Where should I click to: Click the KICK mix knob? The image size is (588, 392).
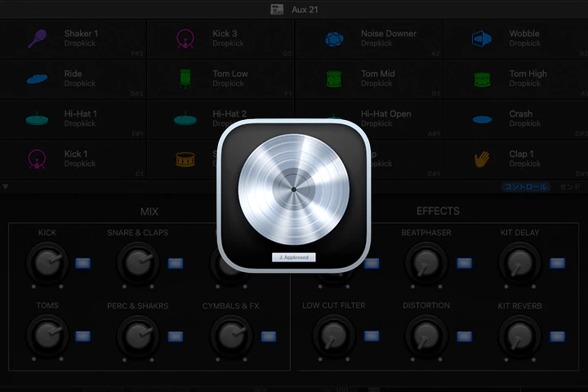(47, 263)
